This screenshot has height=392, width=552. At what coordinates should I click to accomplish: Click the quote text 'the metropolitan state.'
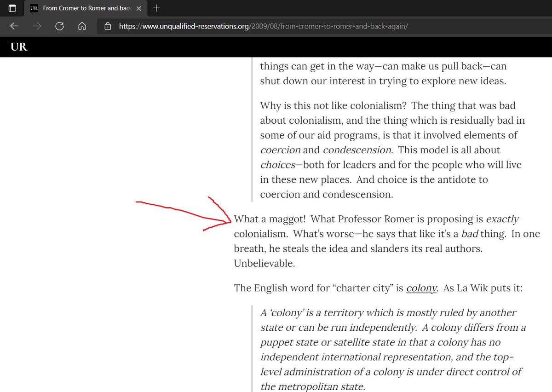[x=313, y=386]
